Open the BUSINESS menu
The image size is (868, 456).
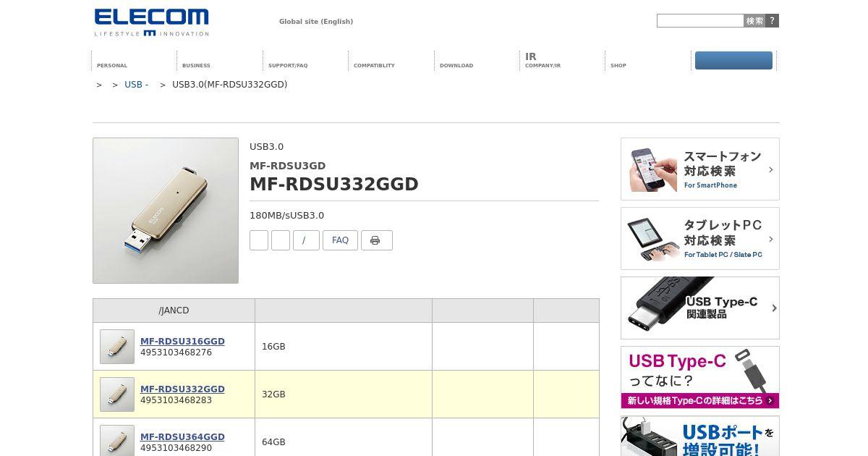(x=196, y=65)
